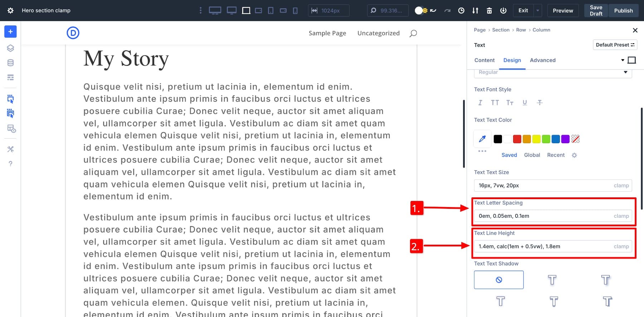Open the Layers panel icon
The image size is (644, 317).
10,48
